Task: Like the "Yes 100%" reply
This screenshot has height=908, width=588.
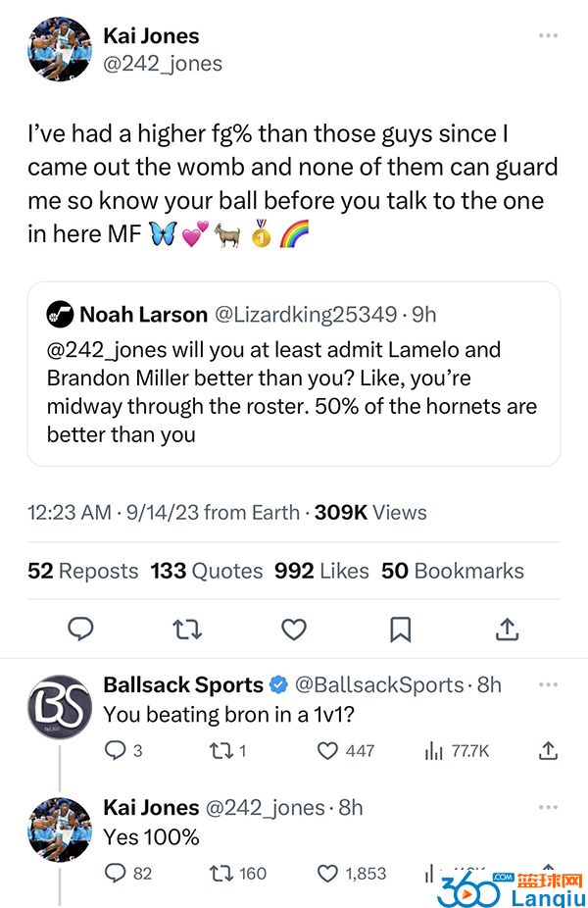Action: [329, 873]
